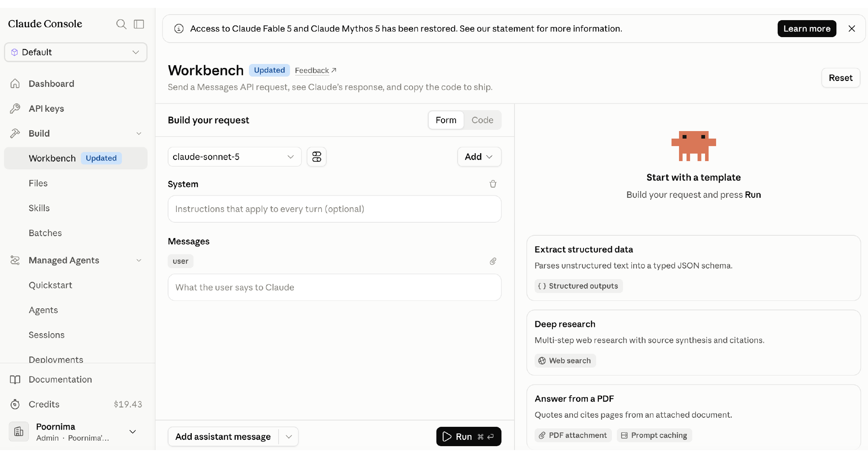The width and height of the screenshot is (868, 458).
Task: Click the Learn more button
Action: 807,29
